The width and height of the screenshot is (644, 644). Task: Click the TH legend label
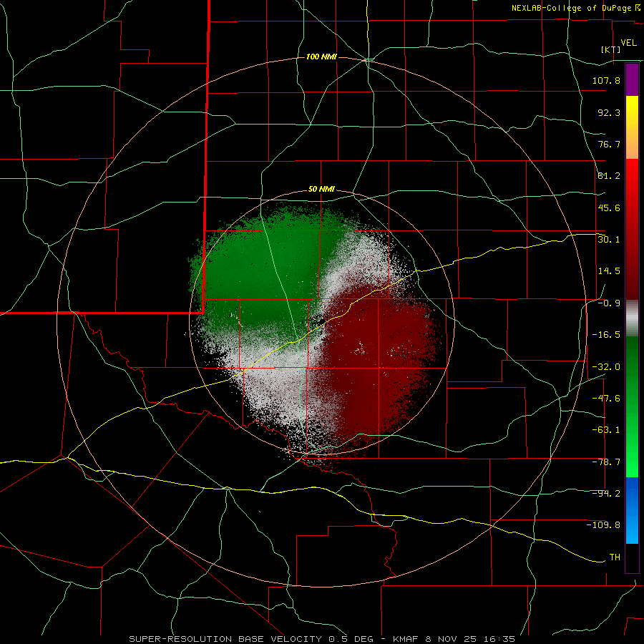(615, 557)
